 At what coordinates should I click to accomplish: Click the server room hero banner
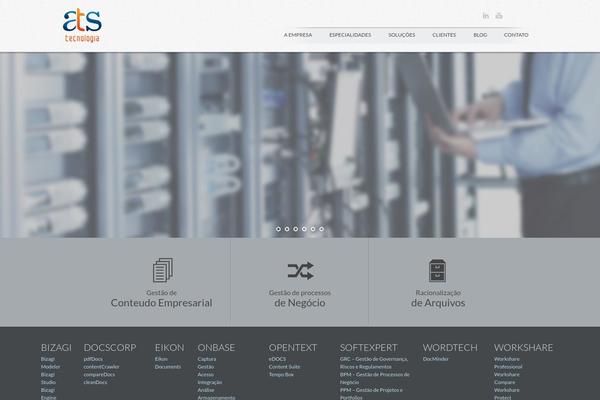coord(300,145)
